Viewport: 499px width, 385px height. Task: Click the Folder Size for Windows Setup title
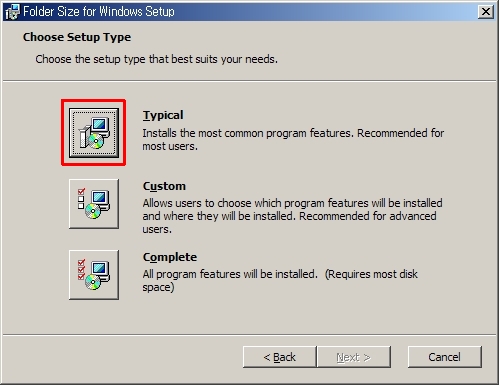click(x=99, y=12)
